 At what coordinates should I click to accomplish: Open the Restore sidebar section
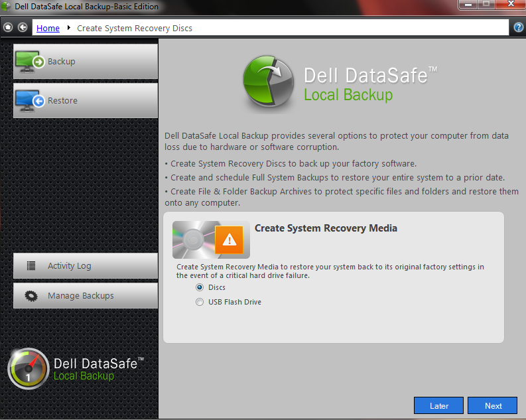click(86, 100)
